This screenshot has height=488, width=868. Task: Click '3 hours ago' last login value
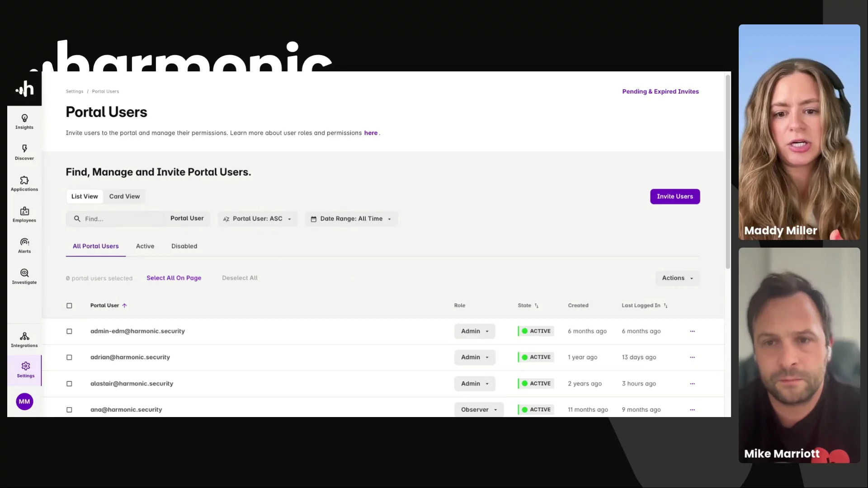639,384
